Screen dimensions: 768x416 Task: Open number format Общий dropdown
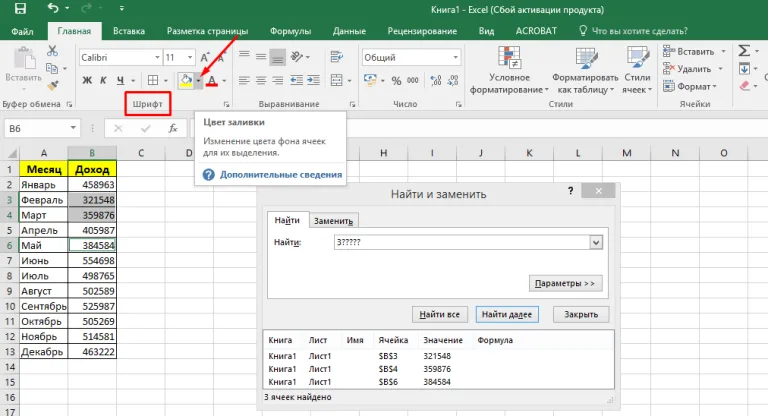pyautogui.click(x=456, y=57)
